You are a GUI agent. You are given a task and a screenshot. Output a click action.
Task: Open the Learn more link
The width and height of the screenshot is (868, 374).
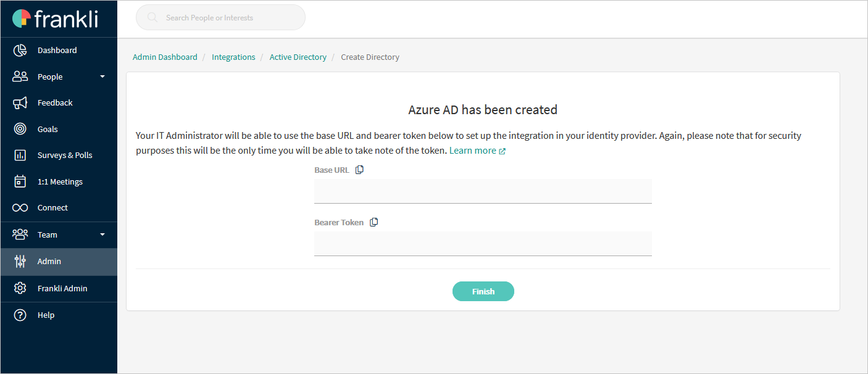tap(472, 150)
